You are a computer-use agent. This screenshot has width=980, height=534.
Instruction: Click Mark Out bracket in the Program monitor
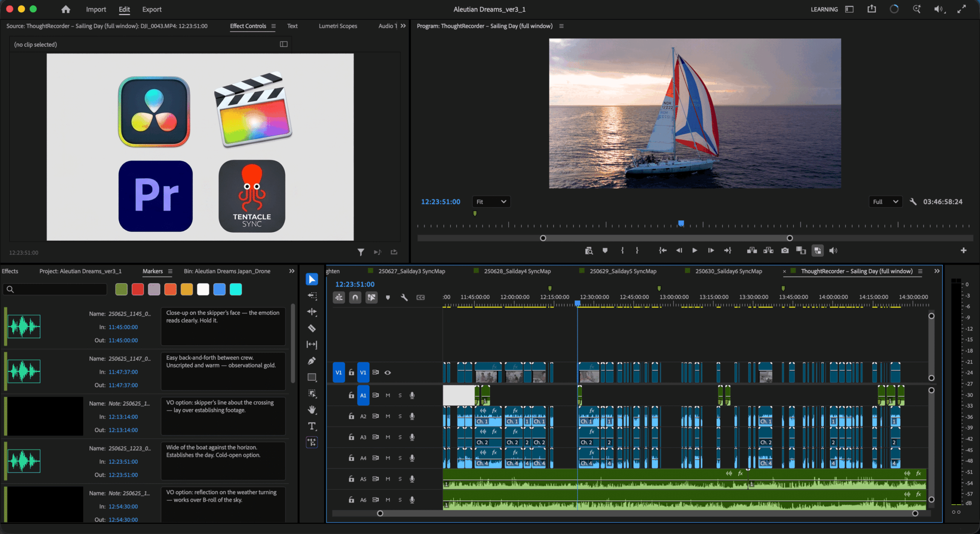(x=637, y=251)
